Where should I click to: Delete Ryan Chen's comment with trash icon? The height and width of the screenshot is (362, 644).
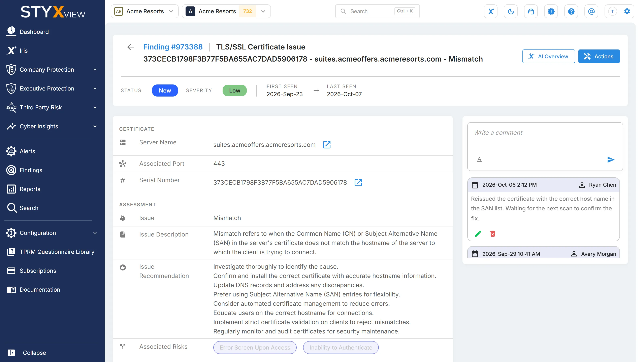tap(492, 233)
